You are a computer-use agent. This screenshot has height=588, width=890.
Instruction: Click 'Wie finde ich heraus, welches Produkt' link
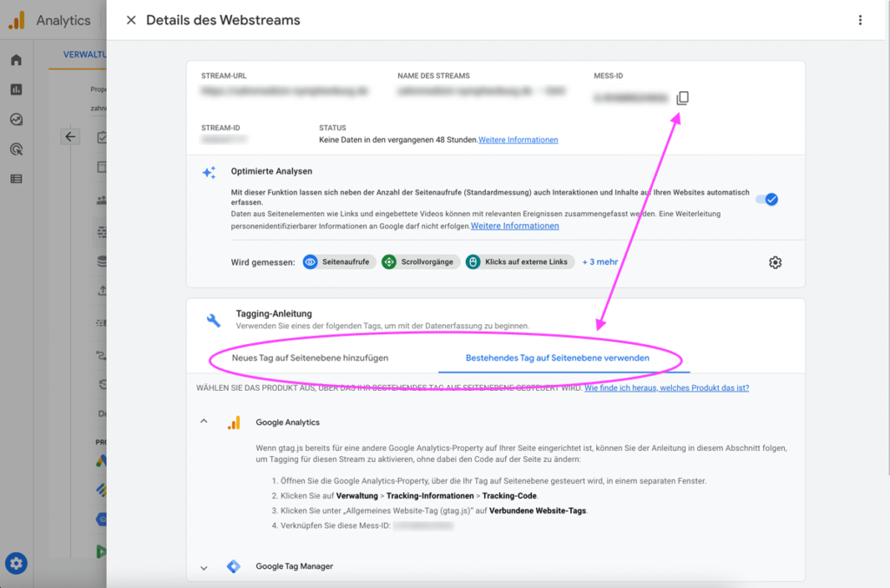666,388
